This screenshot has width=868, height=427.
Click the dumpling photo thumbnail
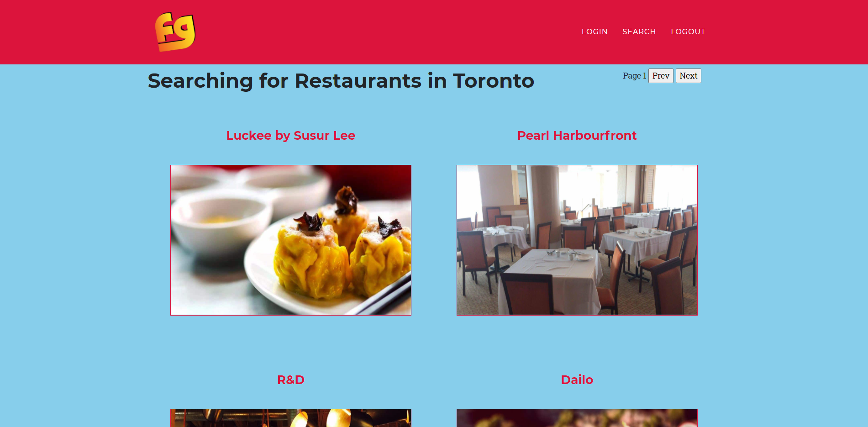(291, 240)
